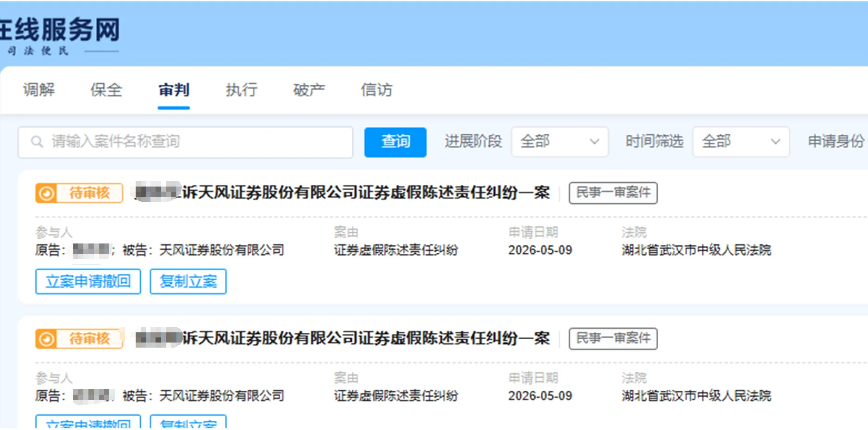This screenshot has height=430, width=868.
Task: Click 复制立案 on the first case
Action: [x=188, y=281]
